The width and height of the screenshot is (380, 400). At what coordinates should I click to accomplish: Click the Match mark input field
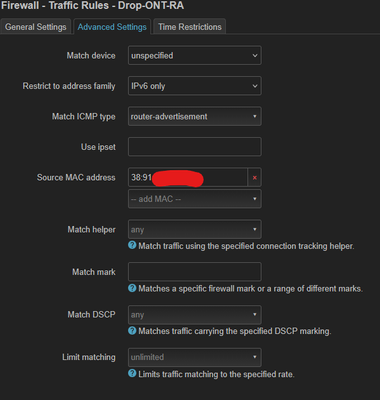195,272
